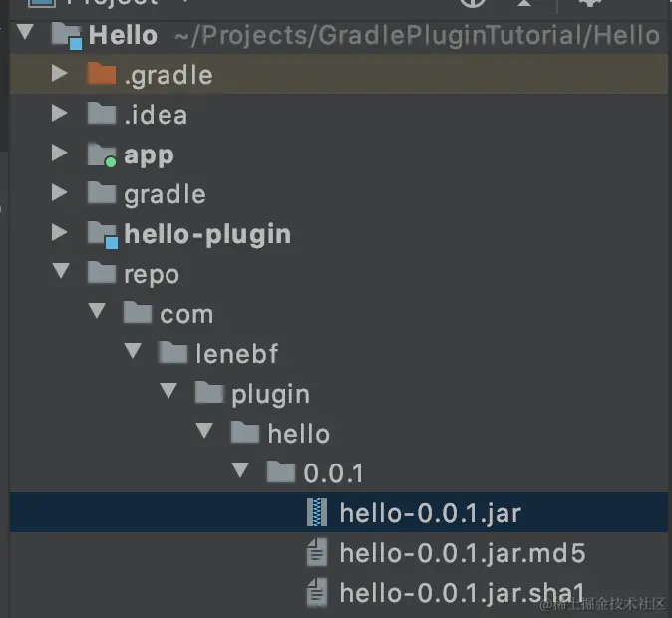672x618 pixels.
Task: Select the hello folder name
Action: pos(299,434)
